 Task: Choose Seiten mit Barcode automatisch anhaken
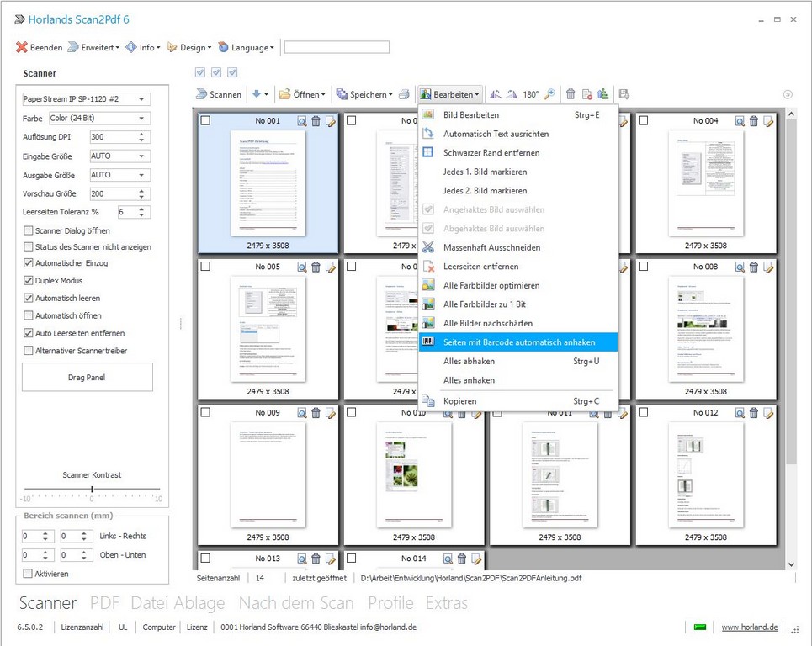[x=518, y=342]
